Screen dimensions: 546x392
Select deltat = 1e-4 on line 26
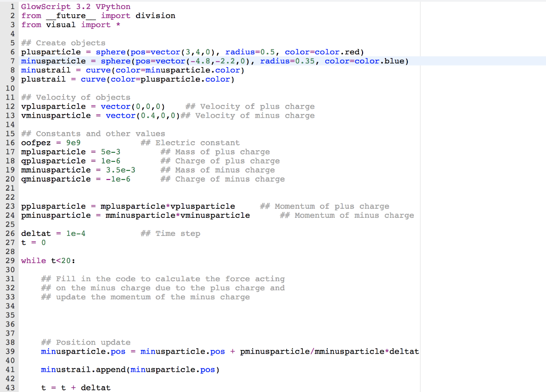(53, 233)
